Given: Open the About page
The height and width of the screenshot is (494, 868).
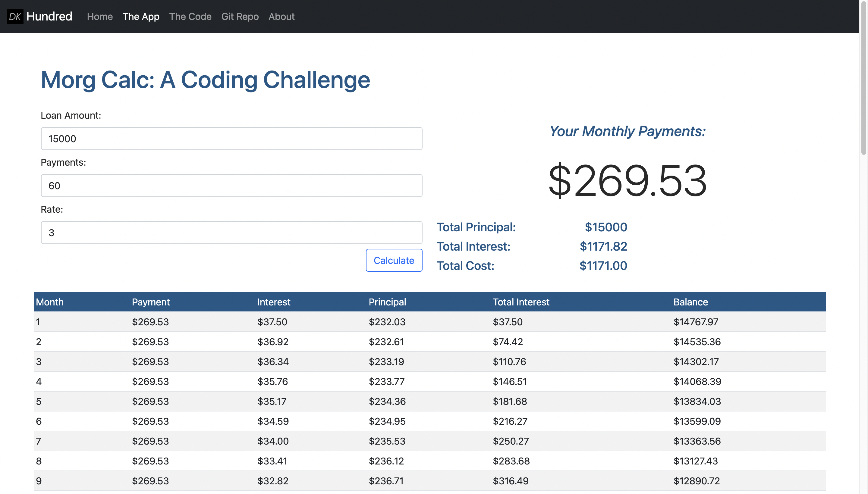Looking at the screenshot, I should coord(281,16).
